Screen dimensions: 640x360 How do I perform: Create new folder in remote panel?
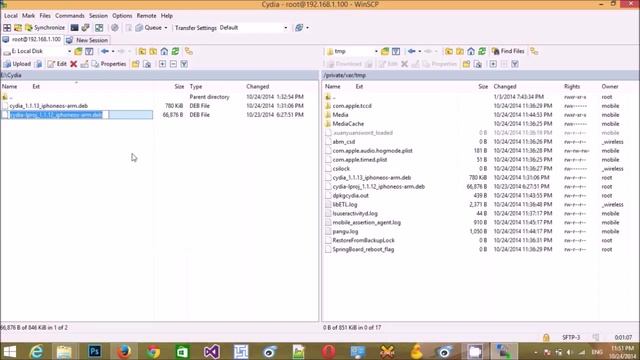(x=467, y=64)
